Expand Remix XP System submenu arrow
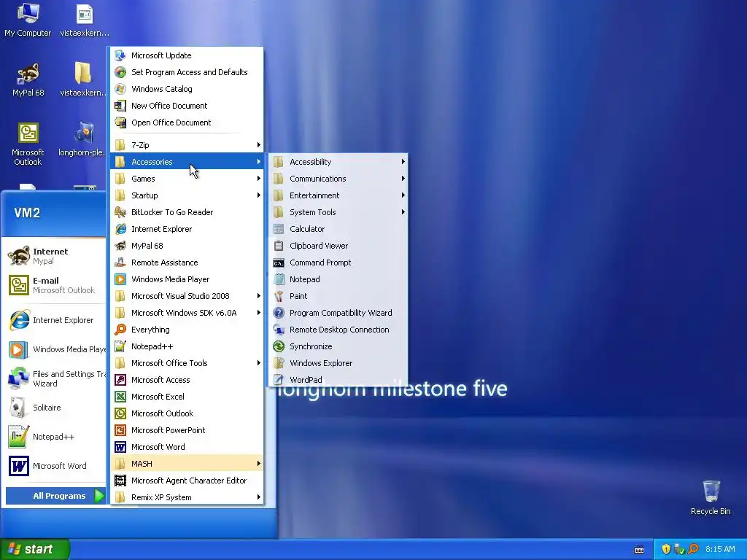 [259, 497]
